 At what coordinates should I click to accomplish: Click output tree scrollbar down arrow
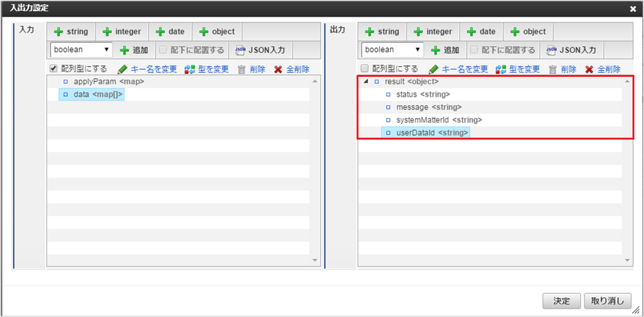tap(627, 261)
